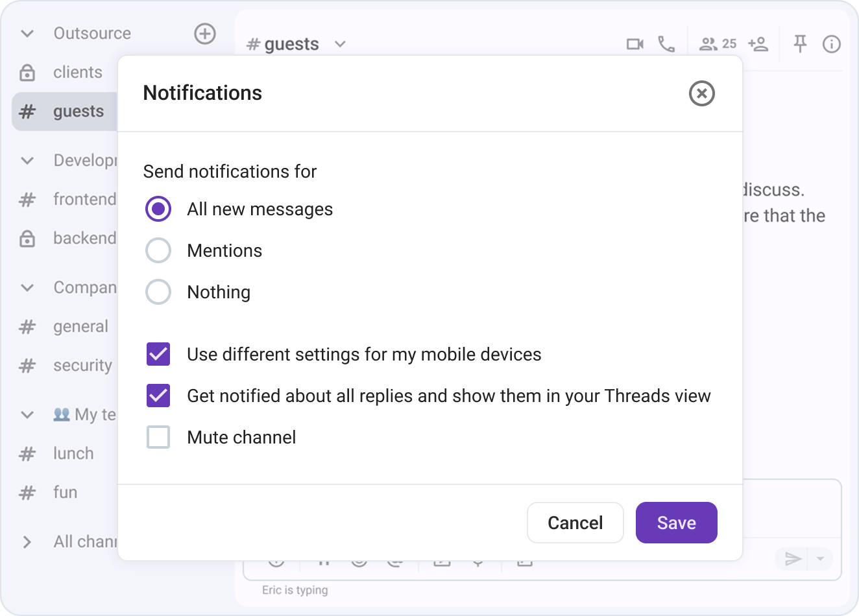
Task: Create a new item in Outsource section
Action: click(205, 34)
